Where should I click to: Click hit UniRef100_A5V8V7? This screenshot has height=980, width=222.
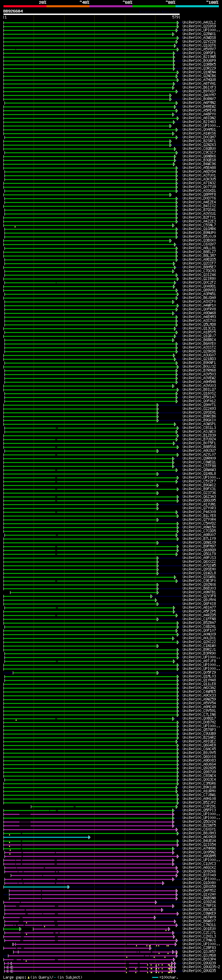(199, 49)
